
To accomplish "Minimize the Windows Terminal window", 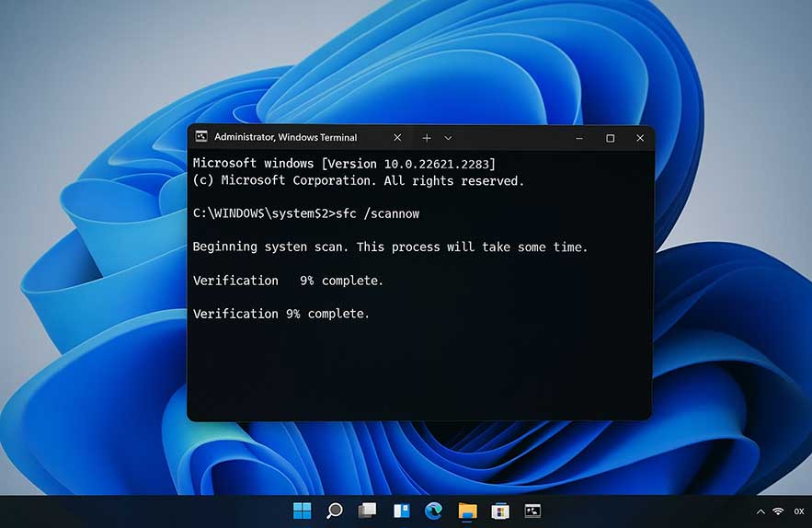I will [x=579, y=138].
